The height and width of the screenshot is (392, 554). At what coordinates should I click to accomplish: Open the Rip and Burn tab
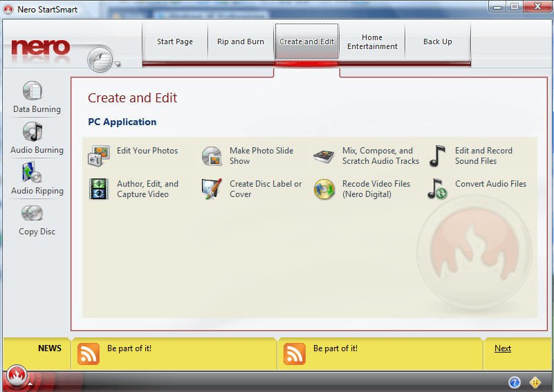pyautogui.click(x=241, y=41)
